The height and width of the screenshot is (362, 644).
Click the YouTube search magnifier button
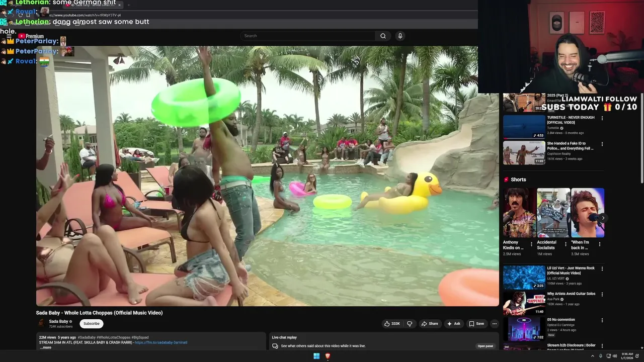383,36
